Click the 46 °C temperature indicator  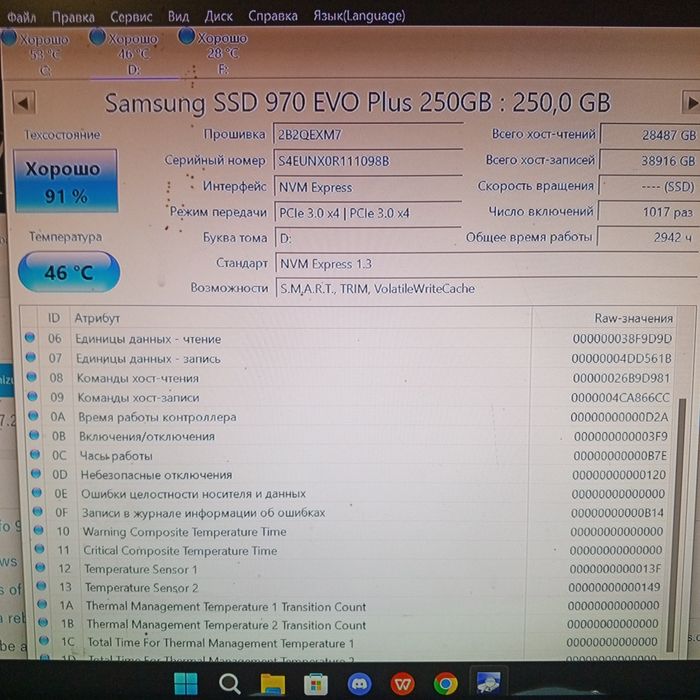(x=69, y=272)
